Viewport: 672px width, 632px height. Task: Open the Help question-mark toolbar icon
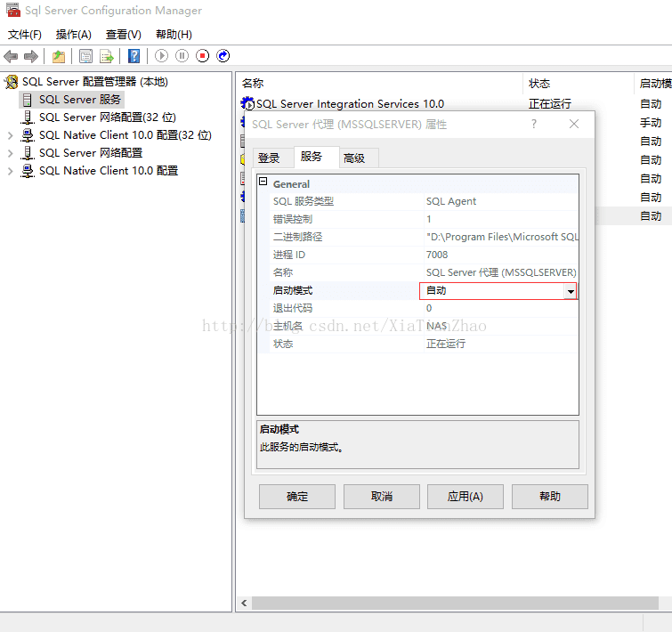tap(134, 56)
